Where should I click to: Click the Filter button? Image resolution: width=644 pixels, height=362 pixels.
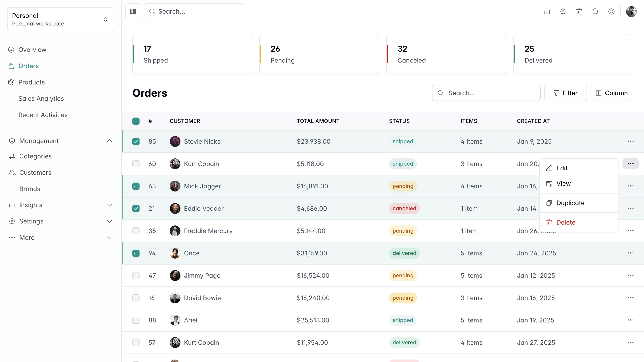(x=565, y=93)
